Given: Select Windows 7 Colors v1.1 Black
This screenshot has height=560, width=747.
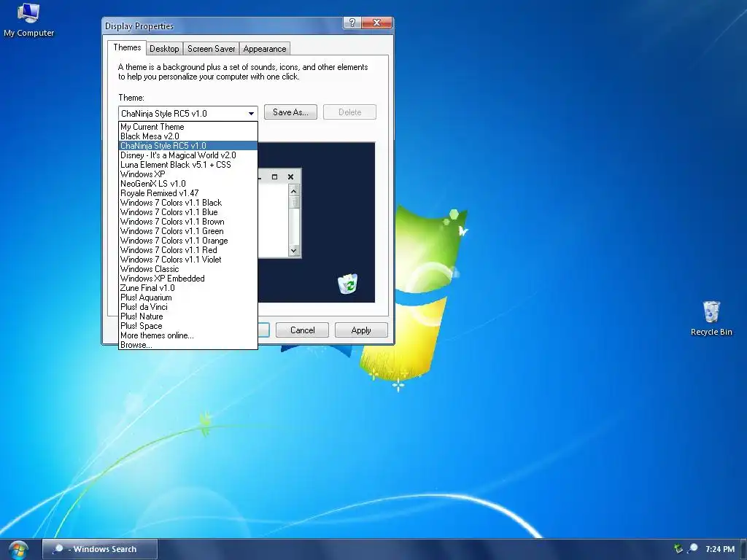Looking at the screenshot, I should pos(187,203).
